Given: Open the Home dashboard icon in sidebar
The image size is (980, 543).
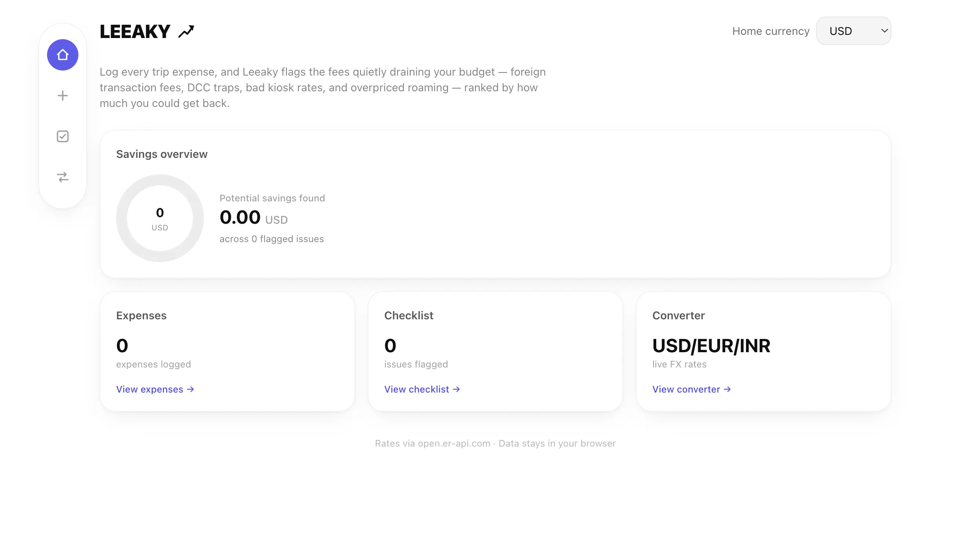Looking at the screenshot, I should point(63,55).
